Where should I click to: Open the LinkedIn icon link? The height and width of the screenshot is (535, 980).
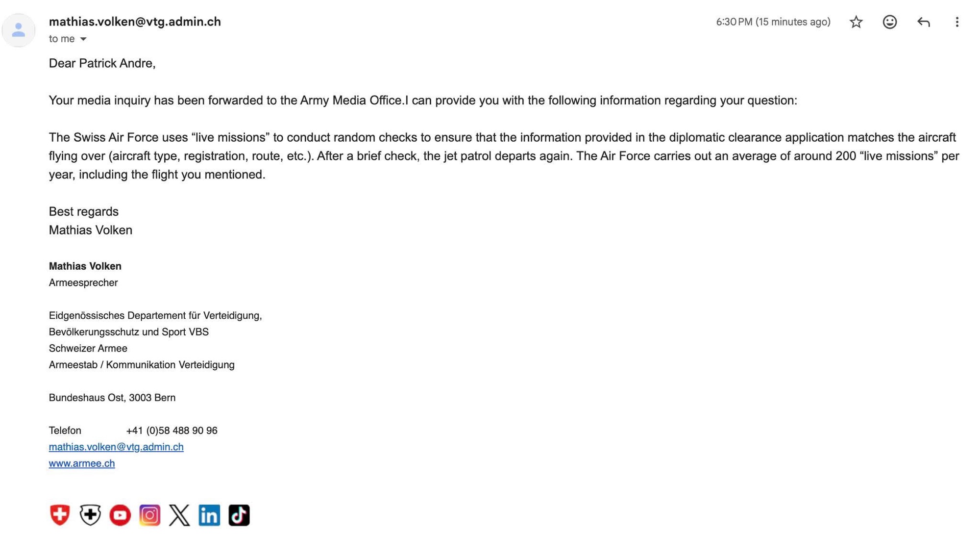coord(209,515)
